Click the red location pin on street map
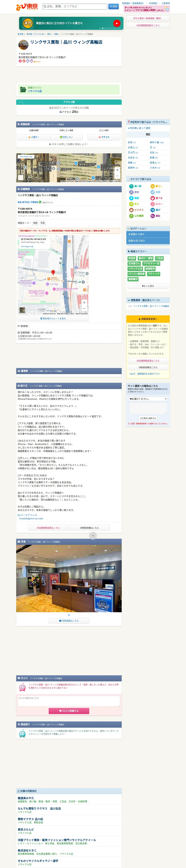 tap(53, 272)
